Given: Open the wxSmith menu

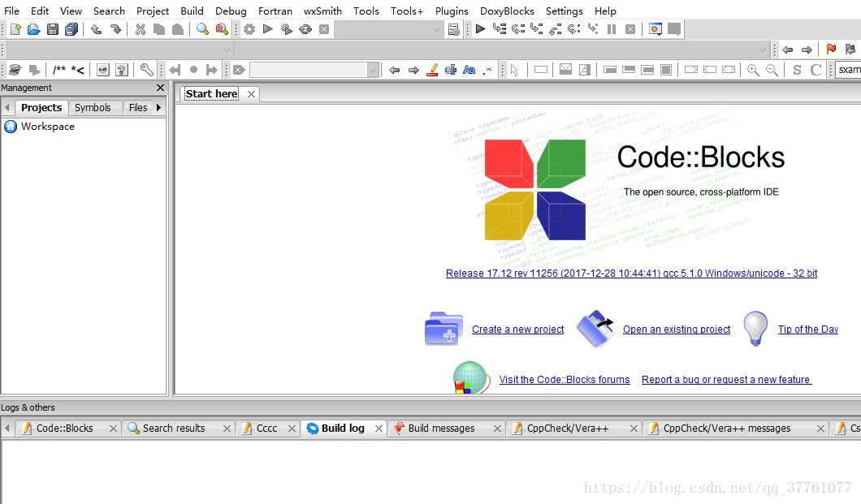Looking at the screenshot, I should tap(322, 11).
